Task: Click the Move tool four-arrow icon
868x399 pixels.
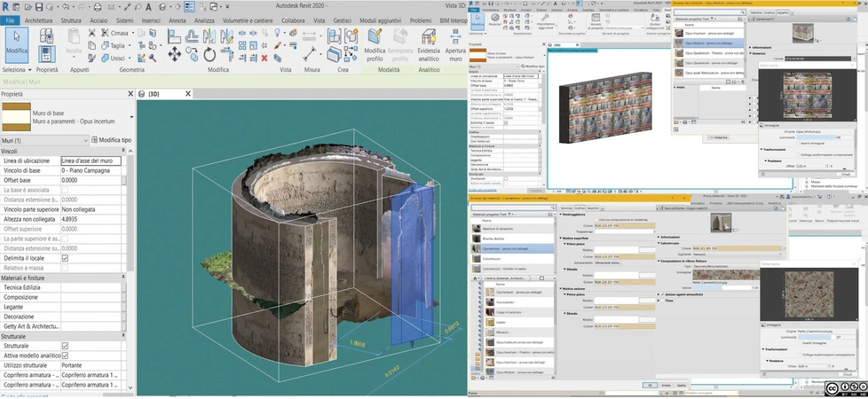Action: (174, 54)
